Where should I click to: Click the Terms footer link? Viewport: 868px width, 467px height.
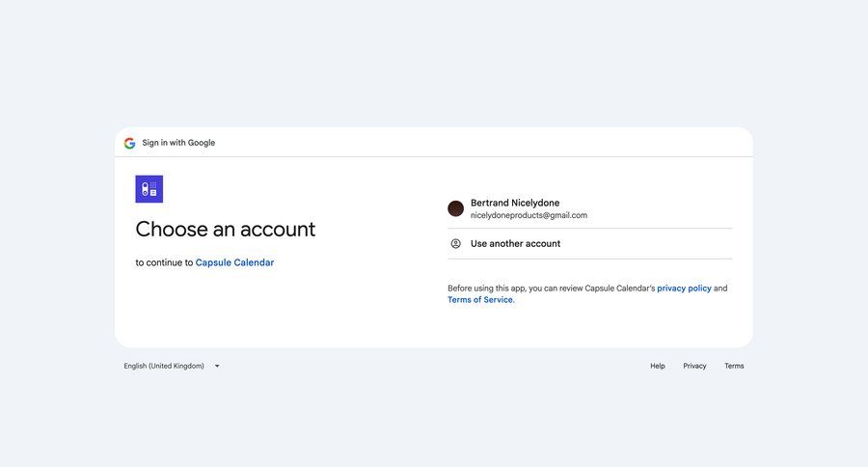734,367
